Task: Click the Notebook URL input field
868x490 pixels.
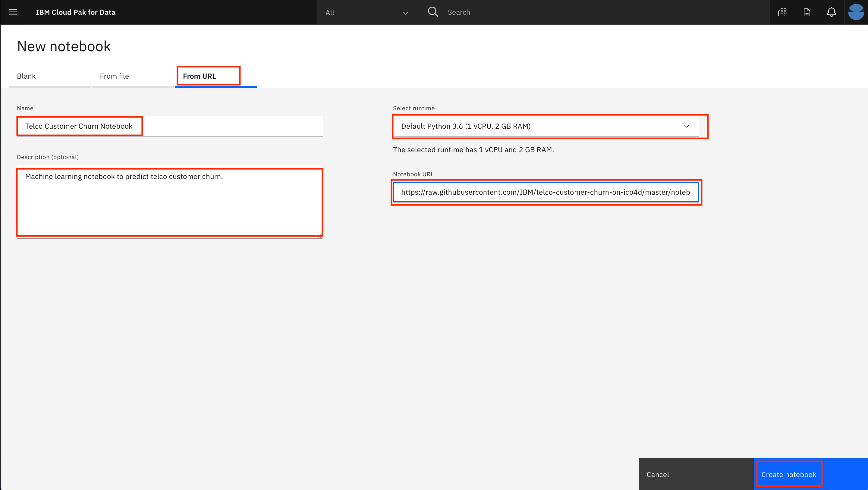Action: [546, 192]
